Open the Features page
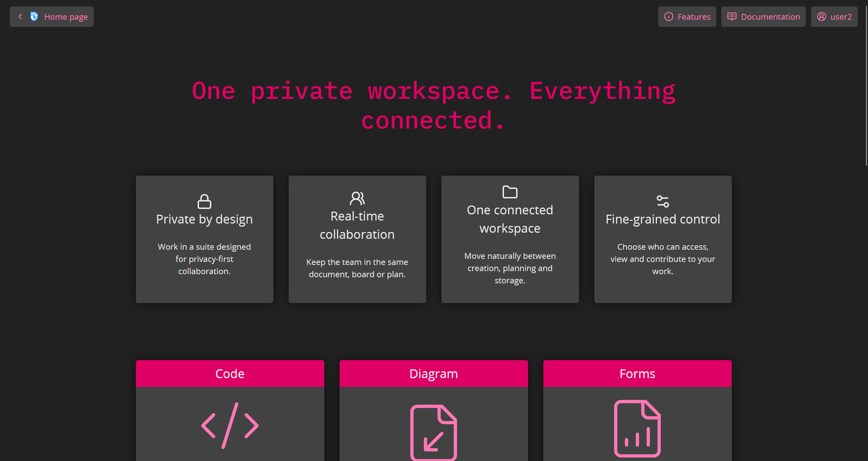The image size is (868, 461). point(687,17)
